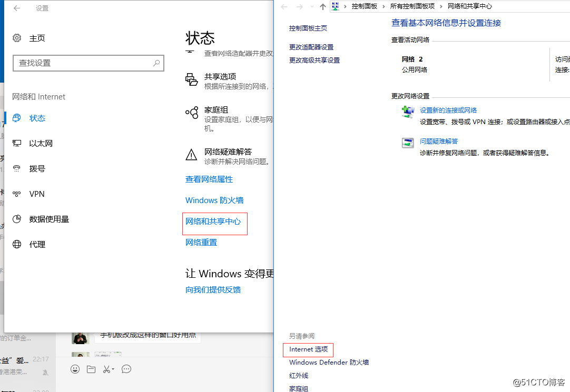Open 控制面板主页 link

point(308,28)
